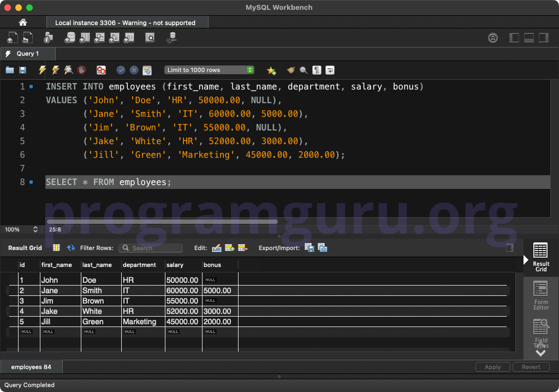
Task: Toggle autocommit mode
Action: [x=147, y=70]
